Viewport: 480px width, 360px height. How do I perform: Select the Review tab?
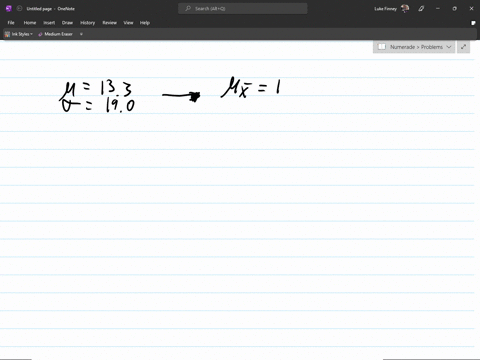[109, 23]
